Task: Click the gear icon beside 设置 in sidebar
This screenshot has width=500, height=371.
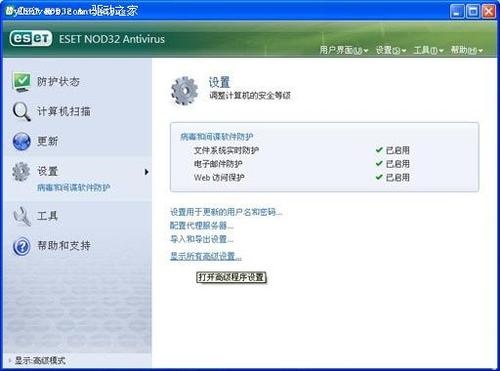Action: pyautogui.click(x=21, y=172)
